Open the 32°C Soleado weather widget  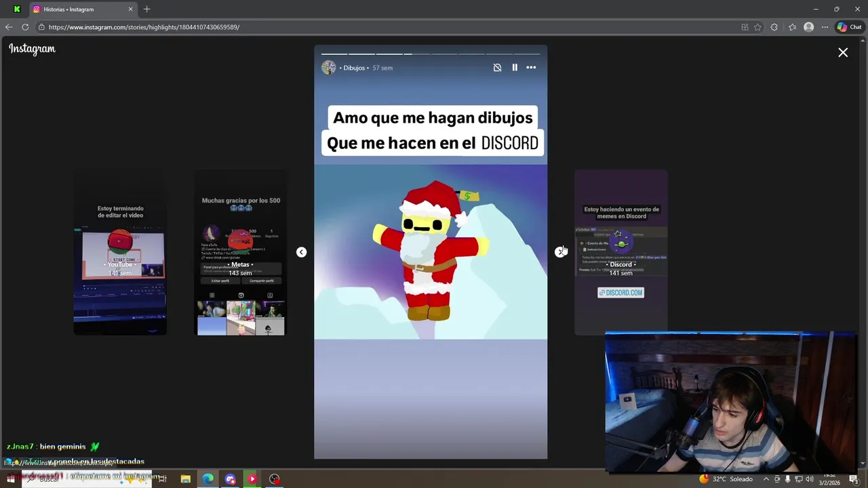[727, 479]
